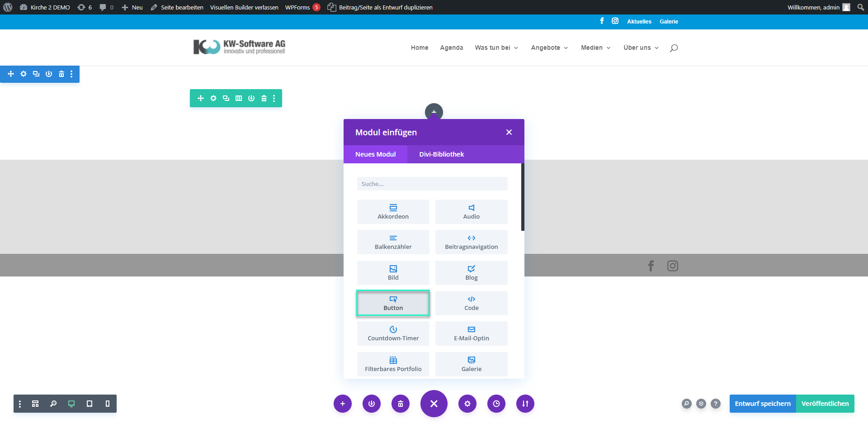Switch to phone view mode
868x424 pixels.
[108, 404]
